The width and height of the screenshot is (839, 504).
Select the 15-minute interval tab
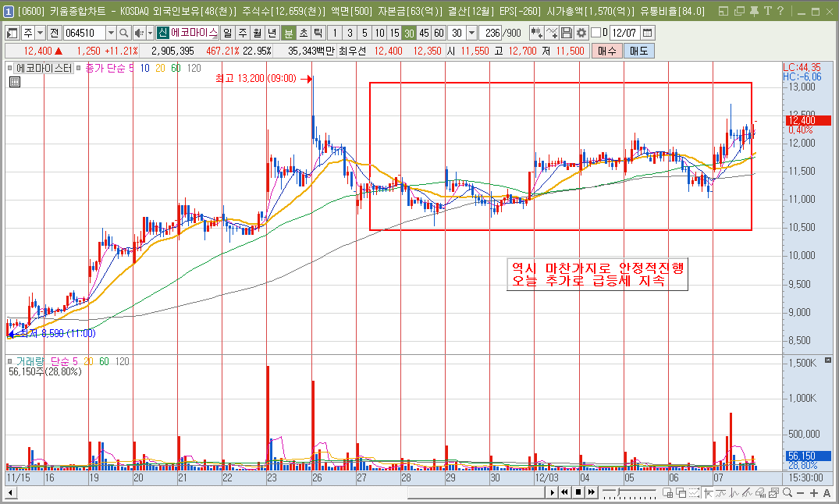(395, 33)
